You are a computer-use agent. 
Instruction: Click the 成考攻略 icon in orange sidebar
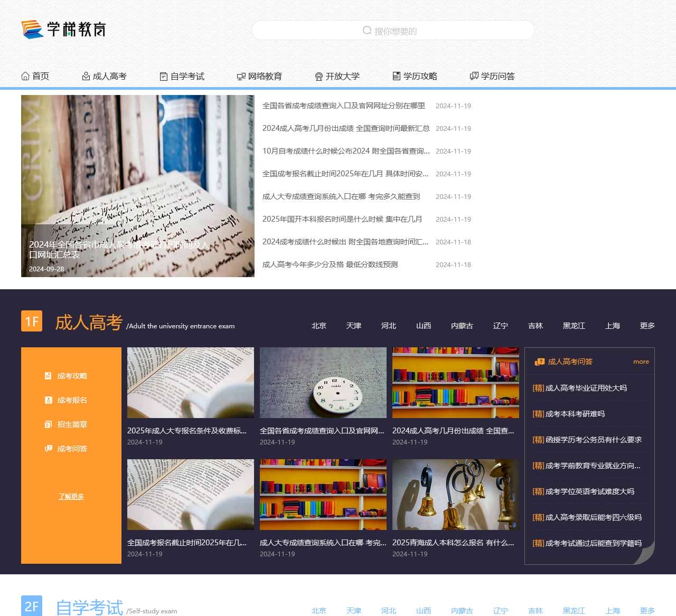coord(47,375)
